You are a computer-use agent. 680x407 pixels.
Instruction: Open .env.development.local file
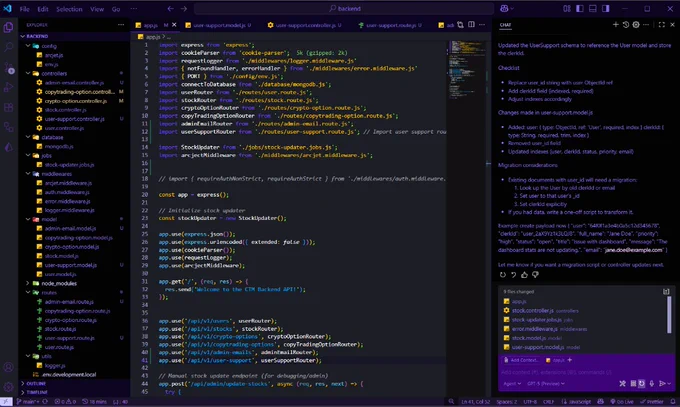69,374
